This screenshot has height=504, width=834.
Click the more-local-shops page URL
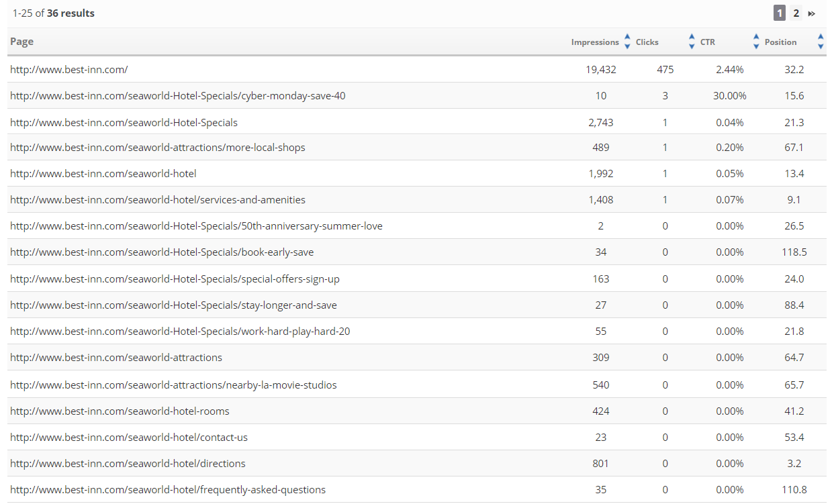coord(158,148)
